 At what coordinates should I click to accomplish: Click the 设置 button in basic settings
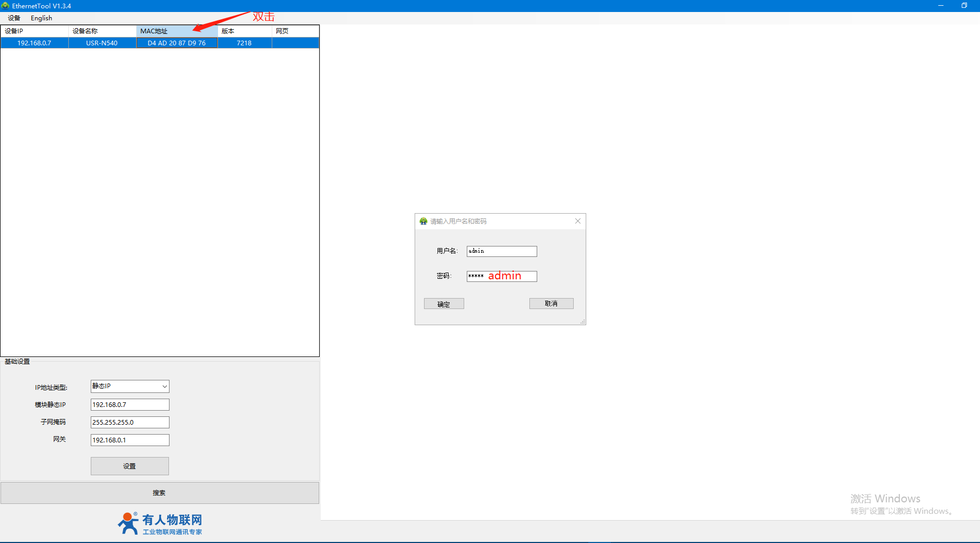click(x=130, y=466)
